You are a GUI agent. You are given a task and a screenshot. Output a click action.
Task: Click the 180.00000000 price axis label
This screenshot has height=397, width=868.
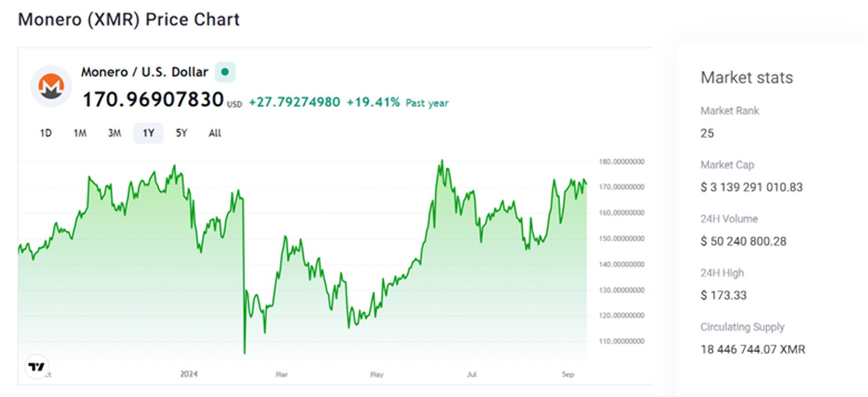click(622, 162)
